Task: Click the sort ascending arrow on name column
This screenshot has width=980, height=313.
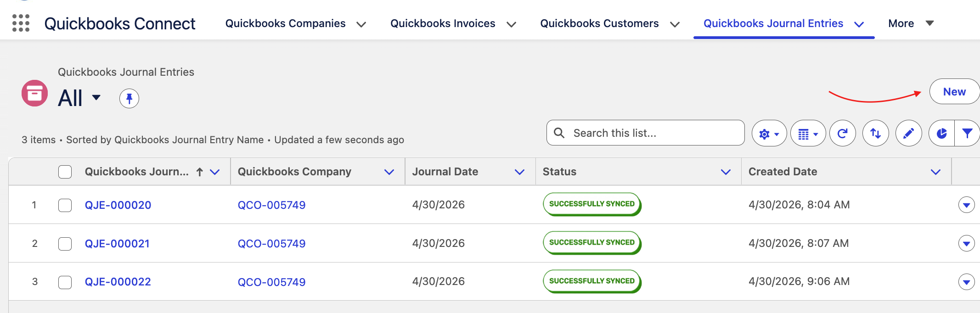Action: click(x=200, y=172)
